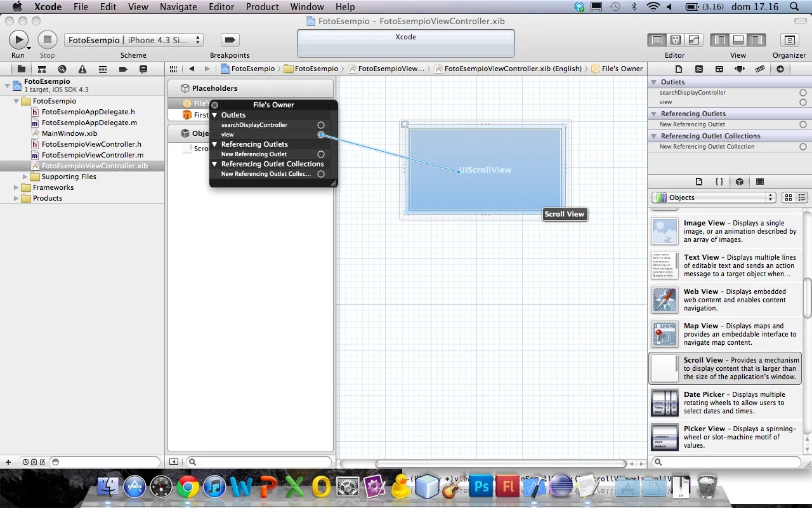812x508 pixels.
Task: Open the Organizer window icon
Action: pos(789,40)
